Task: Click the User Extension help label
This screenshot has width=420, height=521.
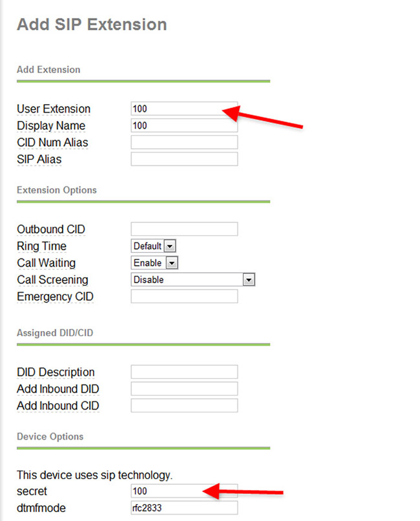Action: (54, 109)
